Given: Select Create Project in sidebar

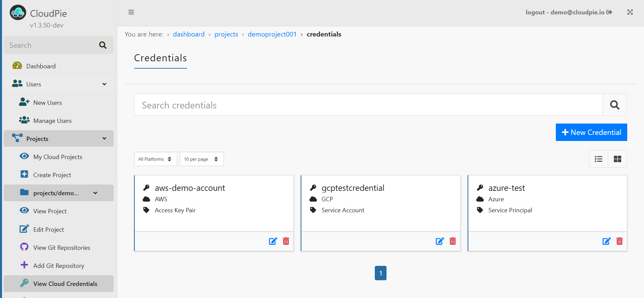Looking at the screenshot, I should (x=59, y=175).
